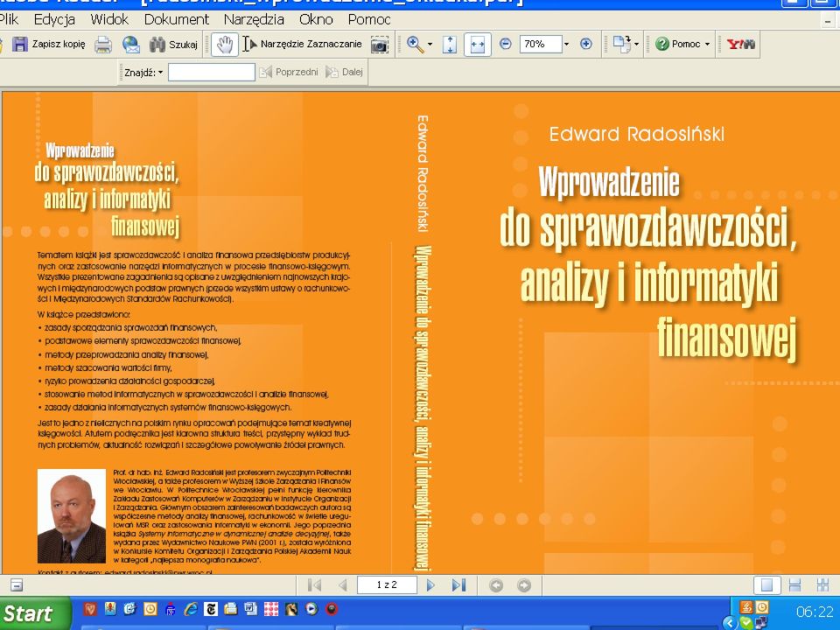Click the panel icon at status bar left

(17, 585)
